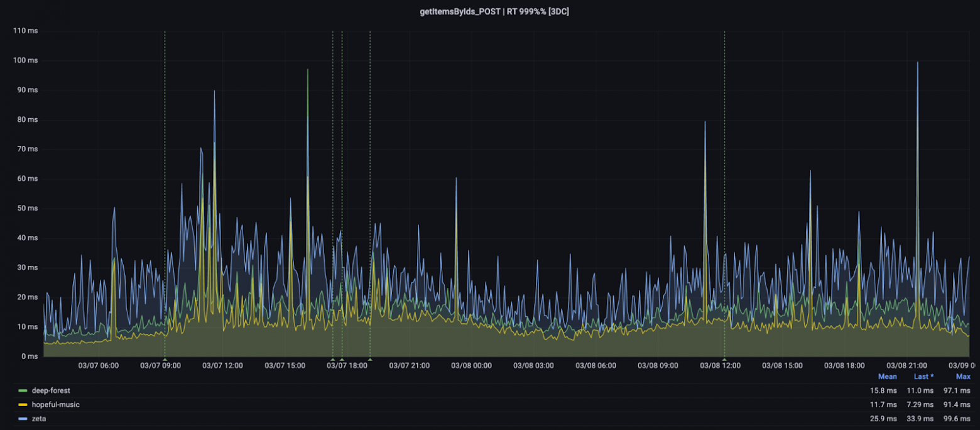Click the blue zeta legend color indicator
The width and height of the screenshot is (980, 430).
click(23, 419)
